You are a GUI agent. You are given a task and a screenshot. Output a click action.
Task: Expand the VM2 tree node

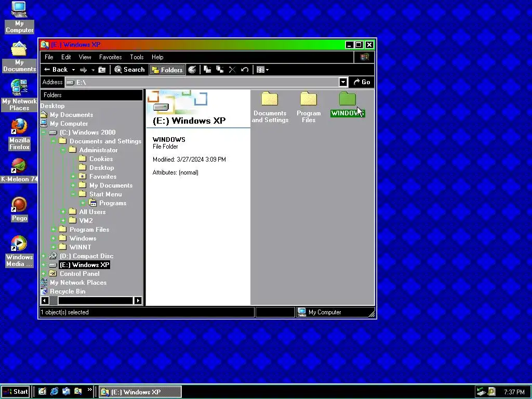63,220
